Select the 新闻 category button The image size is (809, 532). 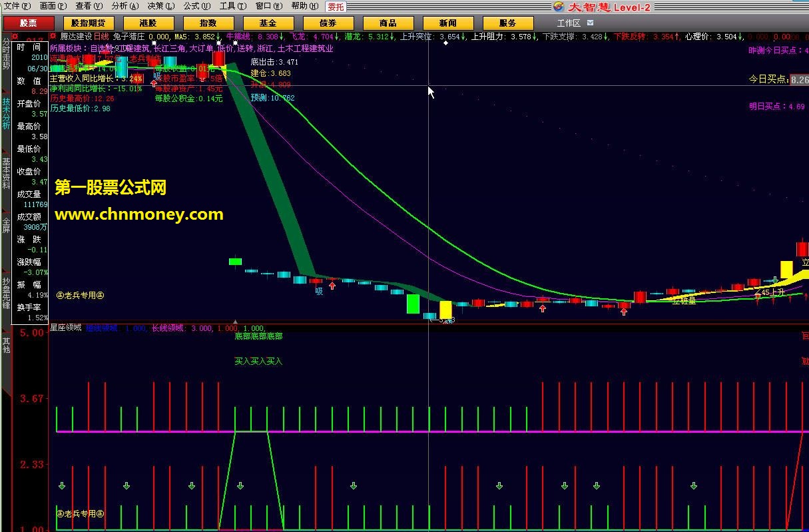click(x=448, y=23)
